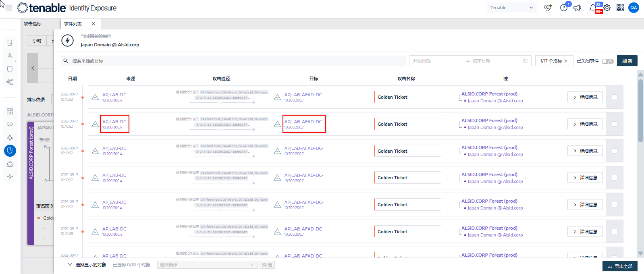The height and width of the screenshot is (274, 644).
Task: Click the health check heartbeat icon
Action: (x=547, y=8)
